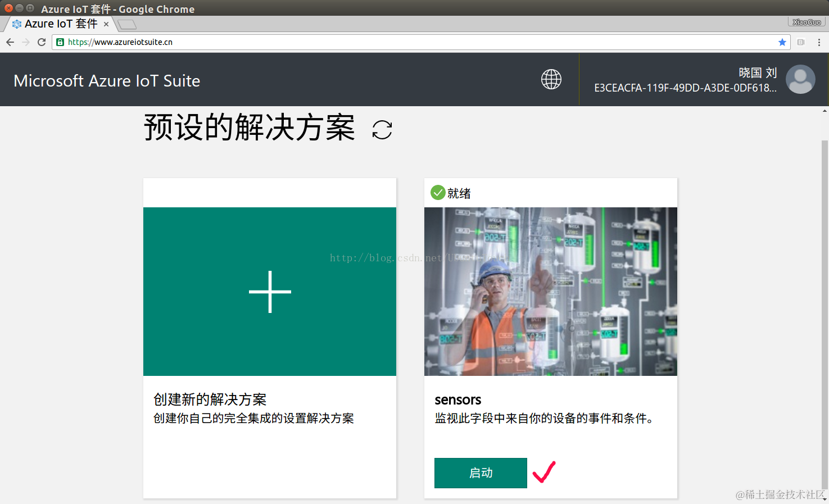Click the sensors description 监视此字段 text

coord(544,419)
